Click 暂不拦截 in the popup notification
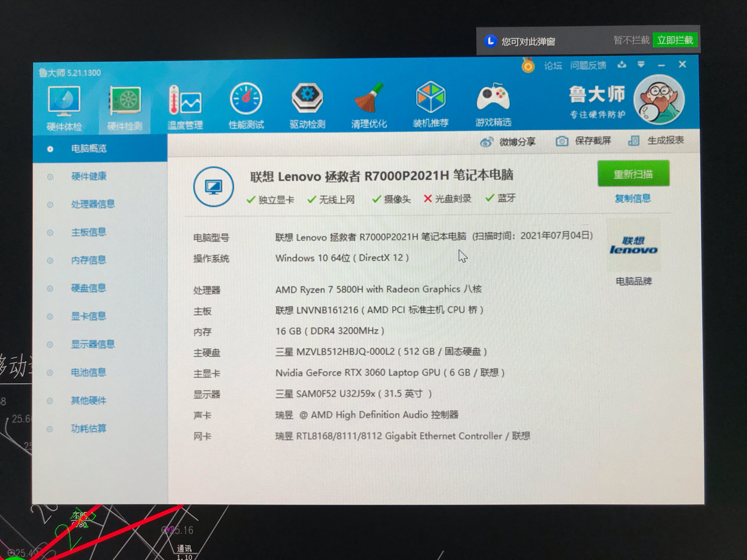The image size is (747, 560). point(631,40)
